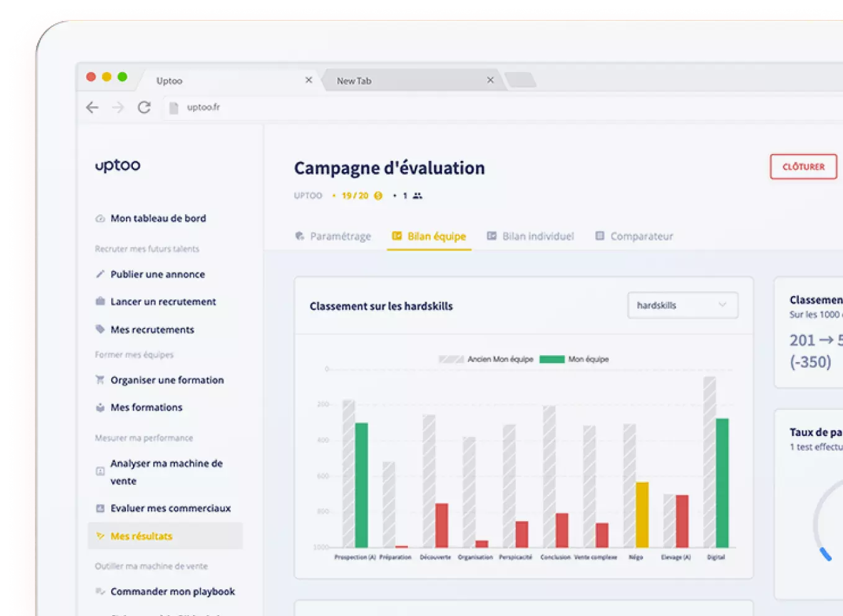
Task: Open the hardskills dropdown
Action: click(x=682, y=305)
